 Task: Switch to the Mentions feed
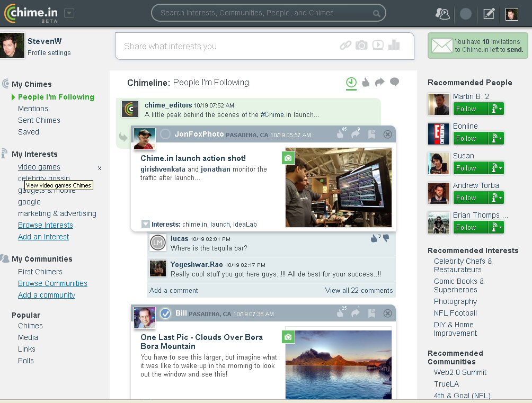click(x=33, y=109)
